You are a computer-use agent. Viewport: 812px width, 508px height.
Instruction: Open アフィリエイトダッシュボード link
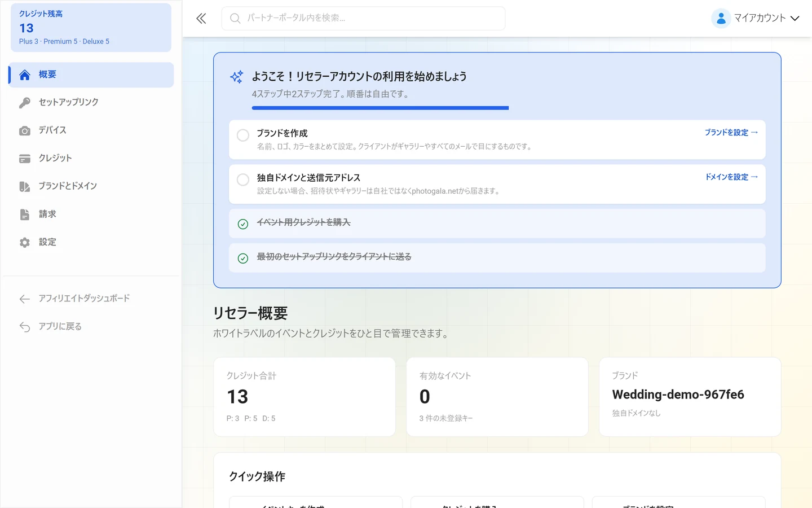pyautogui.click(x=91, y=299)
